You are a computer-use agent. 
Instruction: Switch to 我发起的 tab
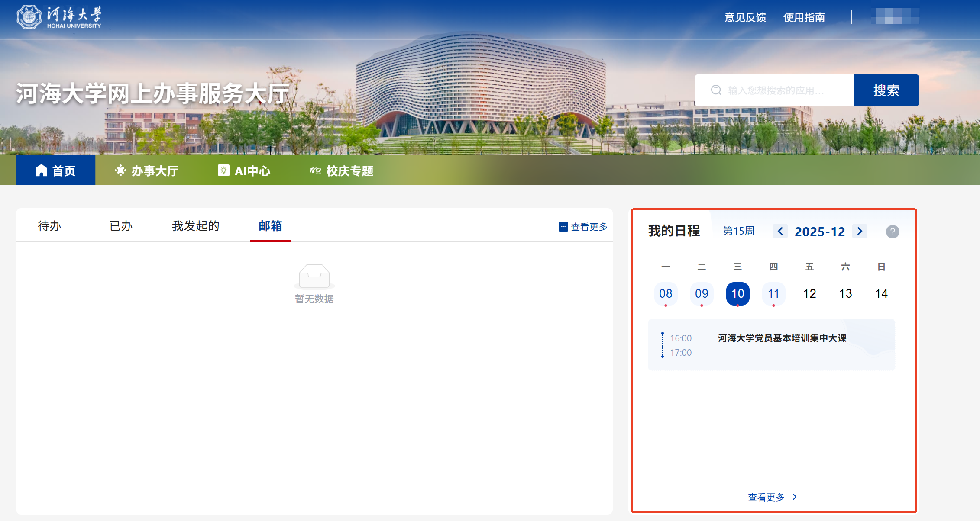point(195,226)
